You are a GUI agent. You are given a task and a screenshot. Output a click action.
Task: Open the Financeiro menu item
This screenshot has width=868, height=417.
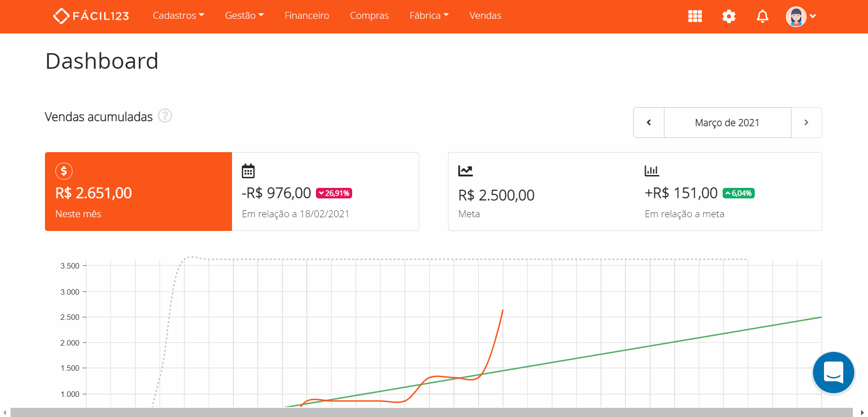(x=307, y=16)
